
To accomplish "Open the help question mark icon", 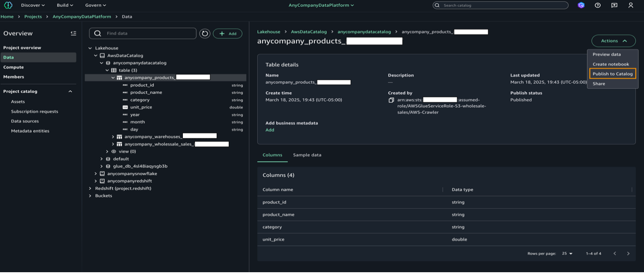I will point(598,5).
